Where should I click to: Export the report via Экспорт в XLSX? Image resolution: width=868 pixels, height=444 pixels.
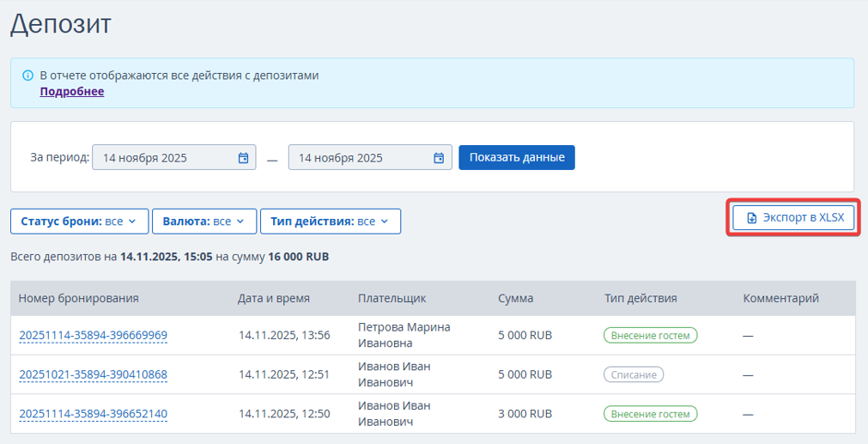click(x=794, y=218)
